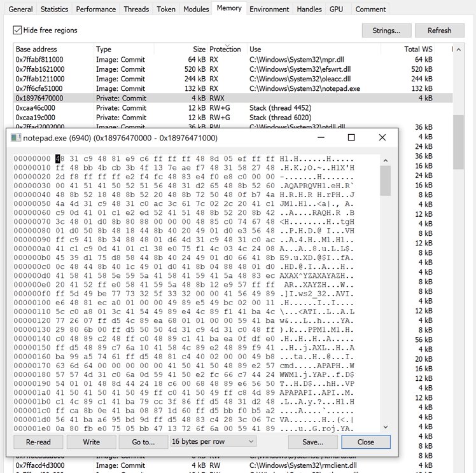Open the Comment tab
This screenshot has width=476, height=473.
(x=370, y=9)
